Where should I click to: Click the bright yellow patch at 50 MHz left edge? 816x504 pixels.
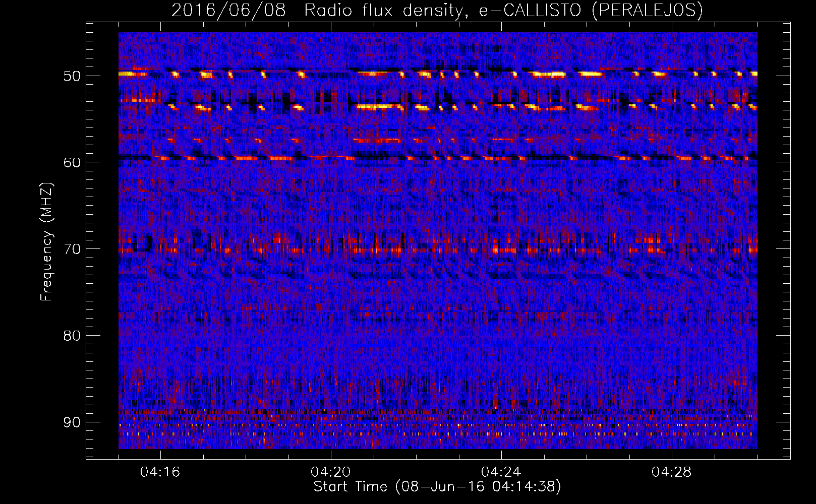coord(127,74)
